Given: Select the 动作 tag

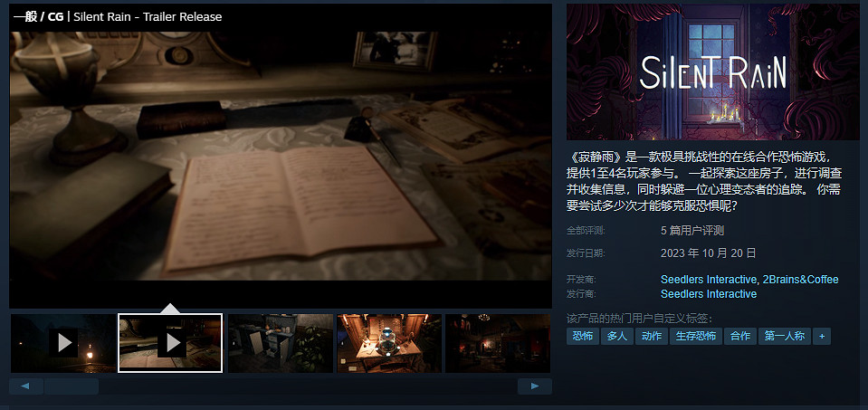Looking at the screenshot, I should tap(652, 336).
